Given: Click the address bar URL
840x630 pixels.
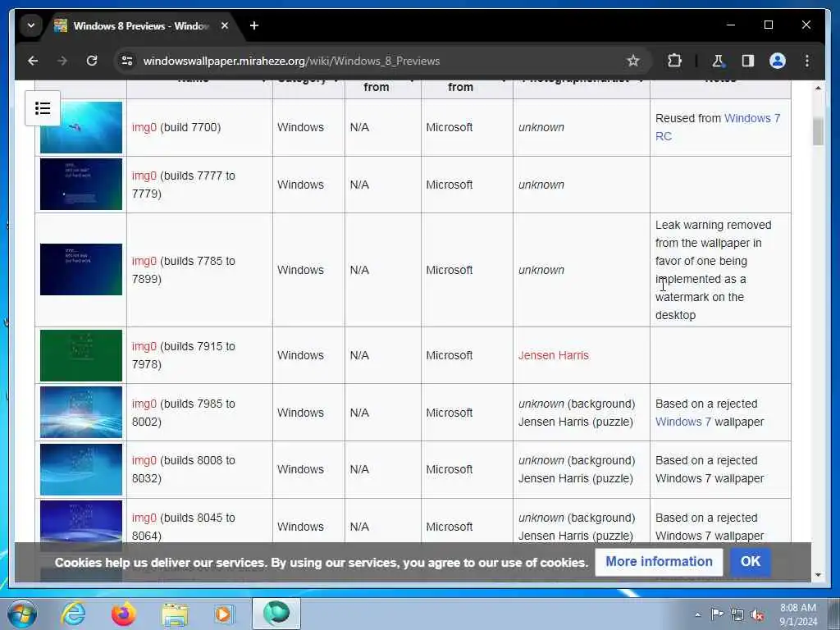Looking at the screenshot, I should (291, 61).
